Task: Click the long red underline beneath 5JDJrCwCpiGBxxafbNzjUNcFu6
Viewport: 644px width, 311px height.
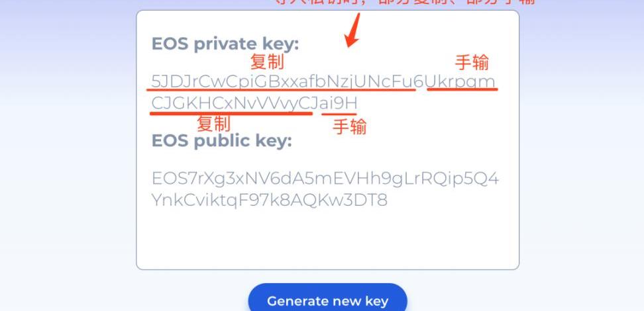Action: (x=282, y=89)
